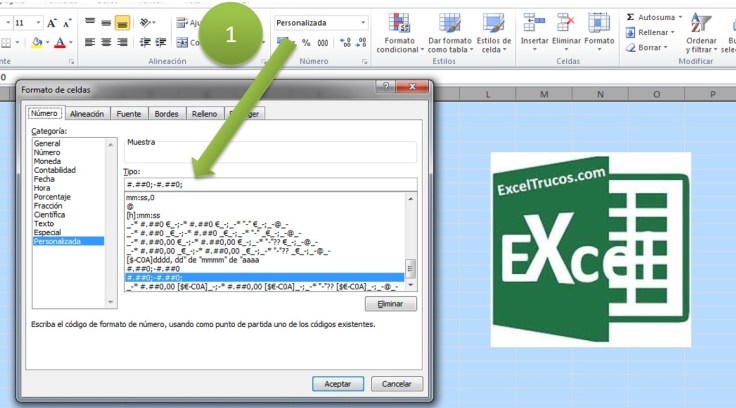
Task: Click the increase decimals icon
Action: click(x=345, y=43)
